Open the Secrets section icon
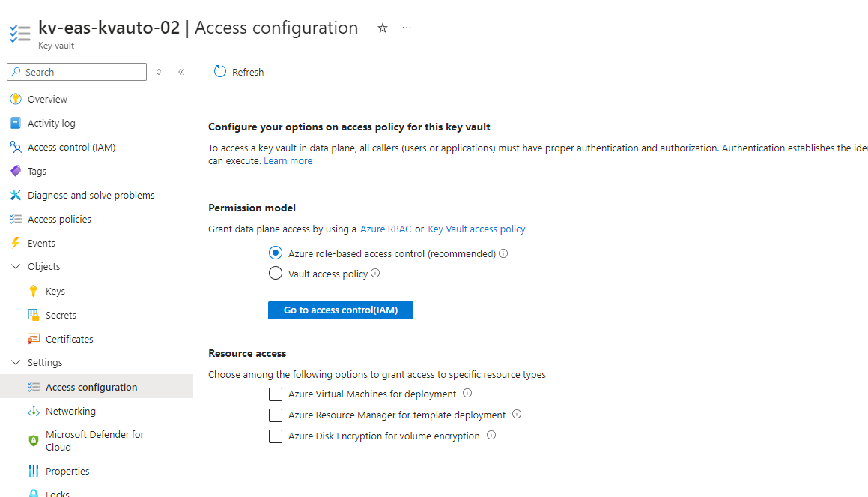Viewport: 868px width, 497px height. point(34,315)
